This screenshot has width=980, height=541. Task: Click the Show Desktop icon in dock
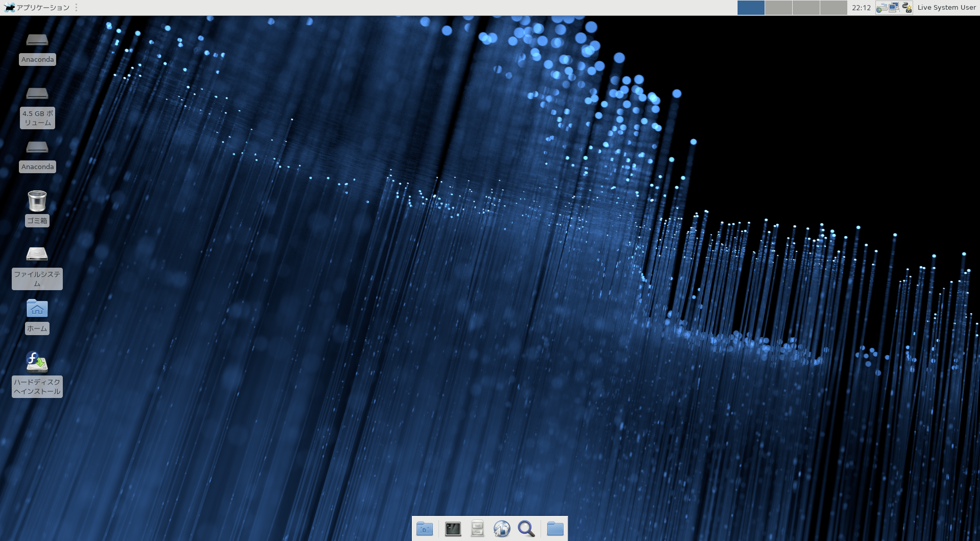425,529
